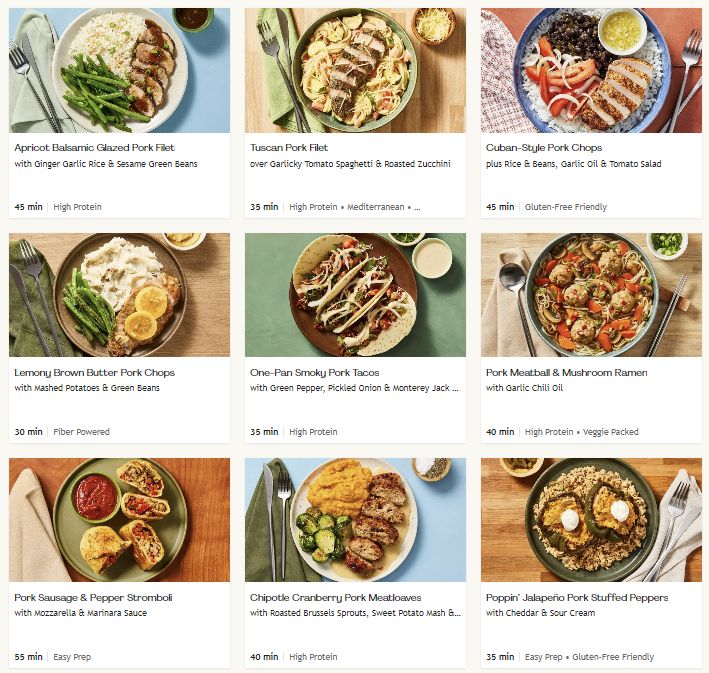Open the Apricot Balsamic Glazed Pork Filet title link

click(x=94, y=148)
